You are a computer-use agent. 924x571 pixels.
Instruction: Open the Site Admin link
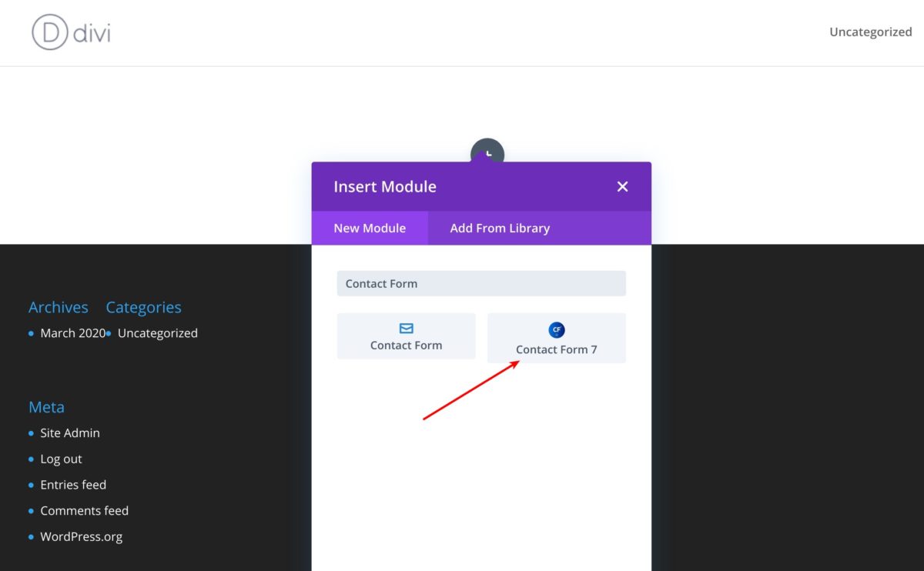(x=69, y=432)
